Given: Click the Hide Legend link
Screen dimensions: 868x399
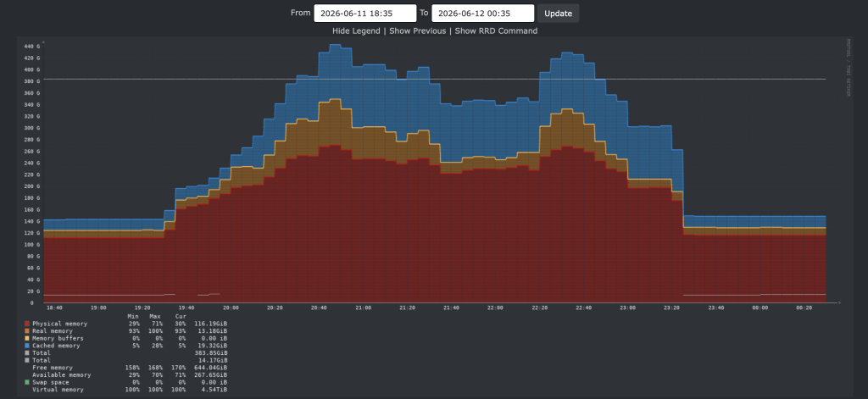Looking at the screenshot, I should (356, 31).
